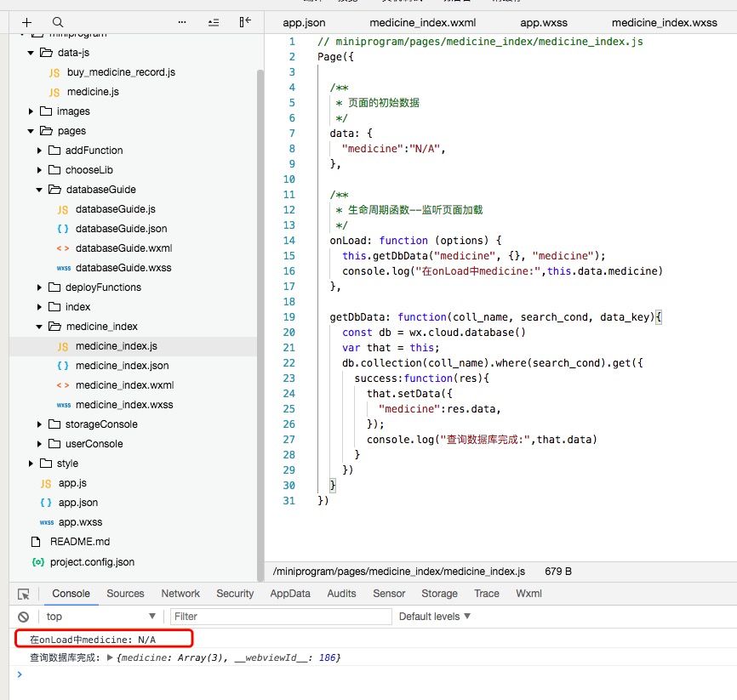Expand the logged medicine Array(3) object

click(x=110, y=657)
